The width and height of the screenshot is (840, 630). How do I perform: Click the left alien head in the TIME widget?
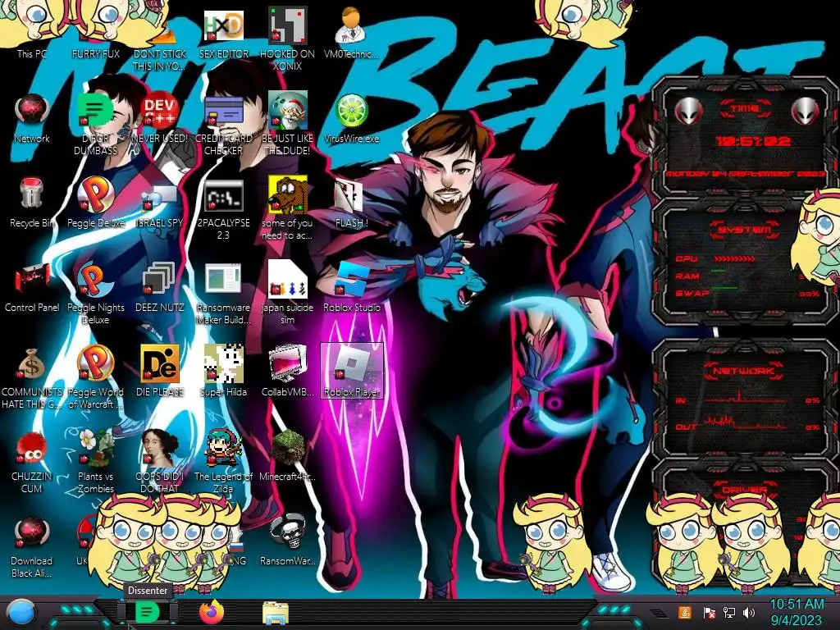[x=687, y=111]
